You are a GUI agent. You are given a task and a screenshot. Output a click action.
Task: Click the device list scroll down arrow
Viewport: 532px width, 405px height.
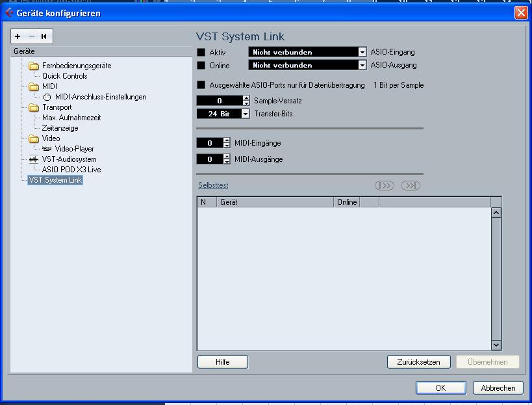(496, 345)
